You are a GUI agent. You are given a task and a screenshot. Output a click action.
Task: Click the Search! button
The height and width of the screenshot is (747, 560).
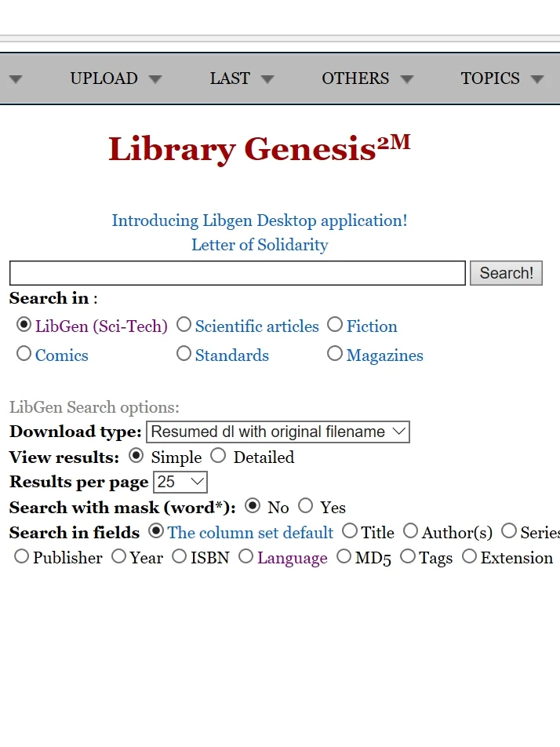506,273
